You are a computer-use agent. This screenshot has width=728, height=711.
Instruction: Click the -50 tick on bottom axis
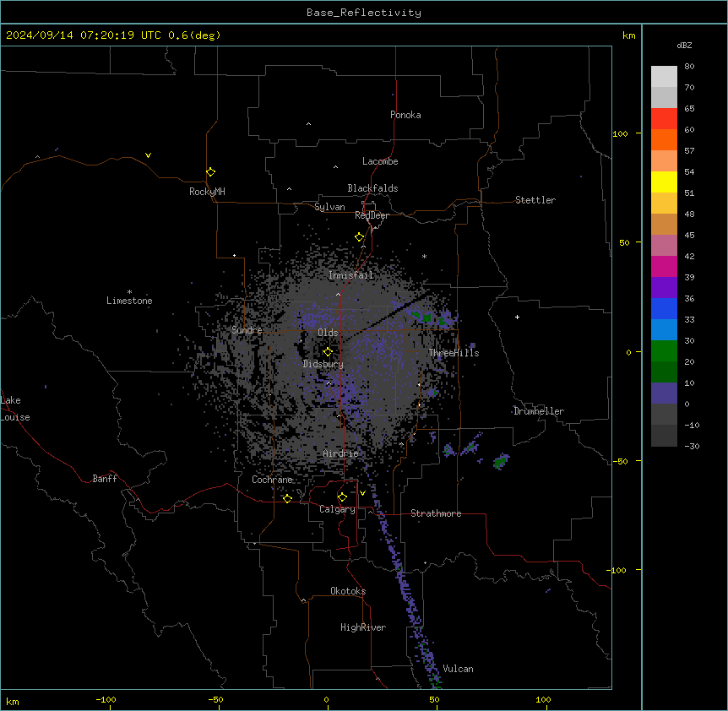(x=215, y=699)
